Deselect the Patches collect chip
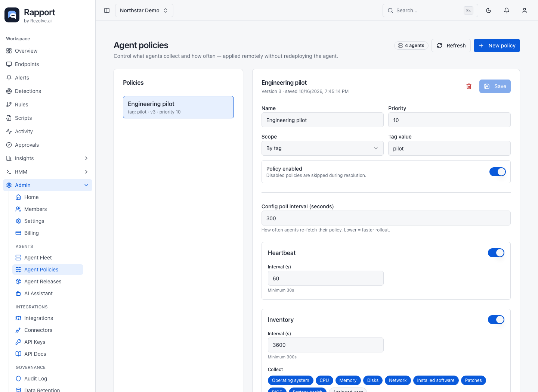Image resolution: width=538 pixels, height=392 pixels. pyautogui.click(x=473, y=380)
